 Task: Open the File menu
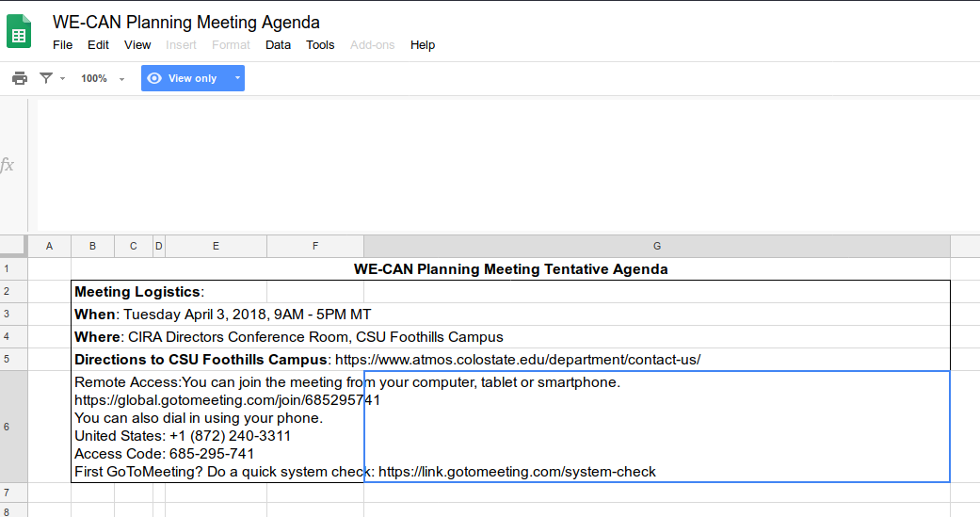(x=62, y=44)
